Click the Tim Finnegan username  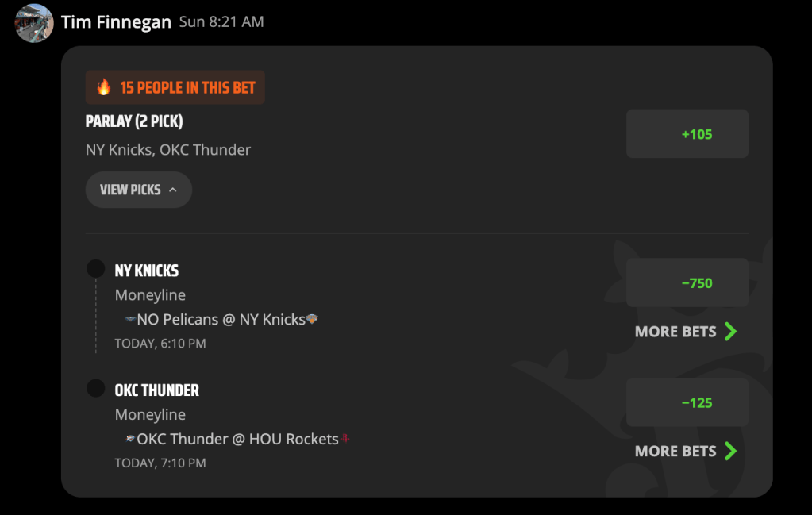(x=116, y=21)
